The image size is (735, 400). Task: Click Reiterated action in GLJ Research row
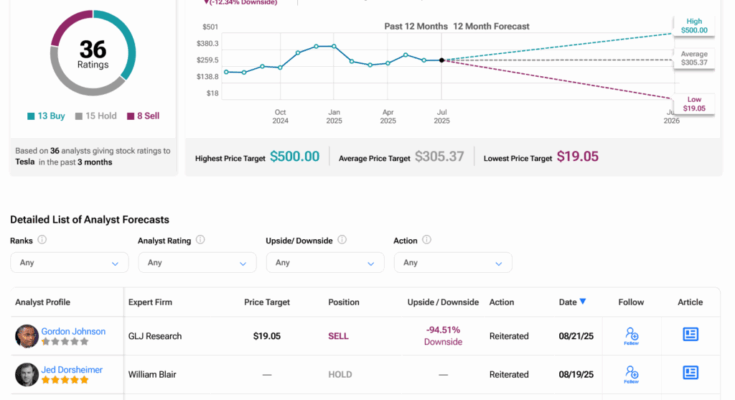(x=509, y=336)
